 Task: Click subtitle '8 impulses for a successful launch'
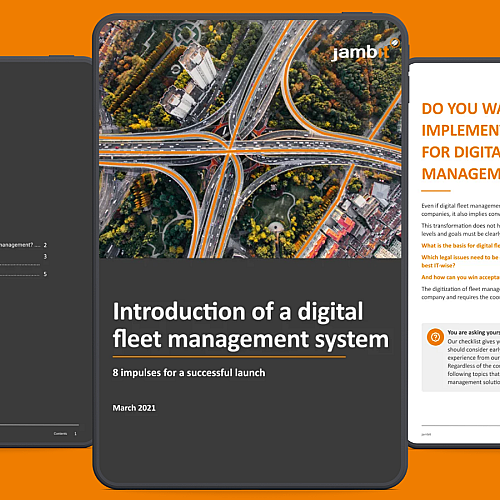click(x=189, y=373)
